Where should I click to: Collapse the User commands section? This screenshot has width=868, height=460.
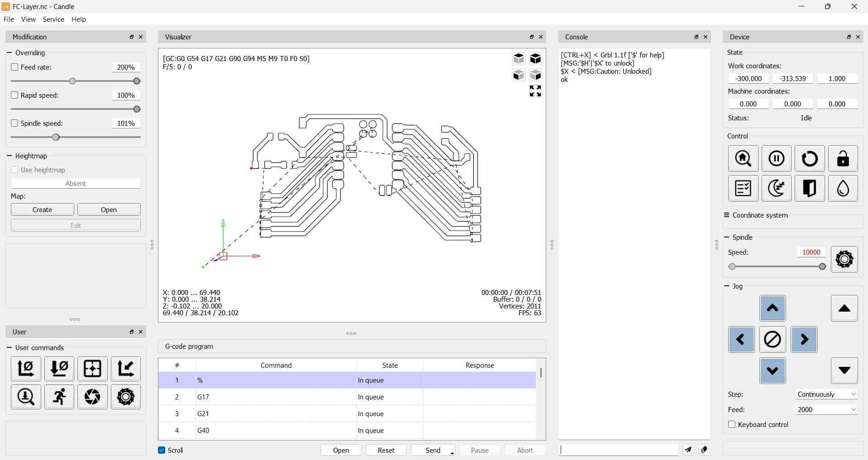click(x=9, y=347)
